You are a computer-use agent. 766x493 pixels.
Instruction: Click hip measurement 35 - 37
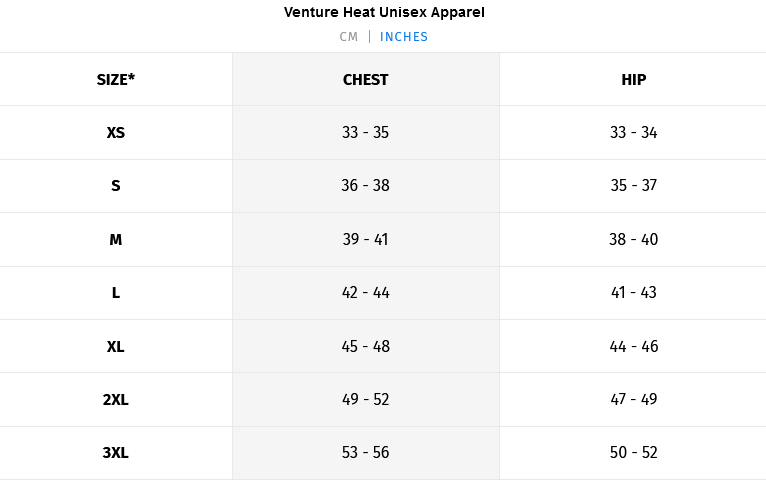pyautogui.click(x=633, y=186)
